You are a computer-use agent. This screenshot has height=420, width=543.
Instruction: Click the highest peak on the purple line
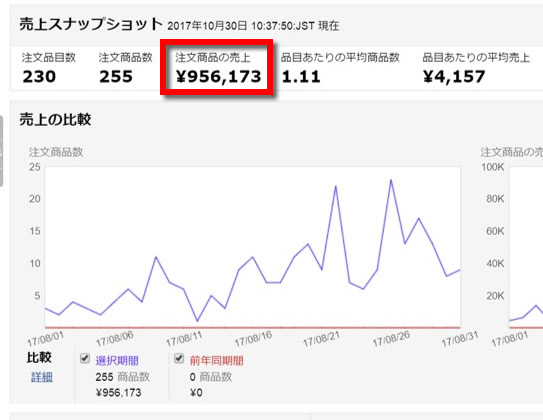[391, 180]
